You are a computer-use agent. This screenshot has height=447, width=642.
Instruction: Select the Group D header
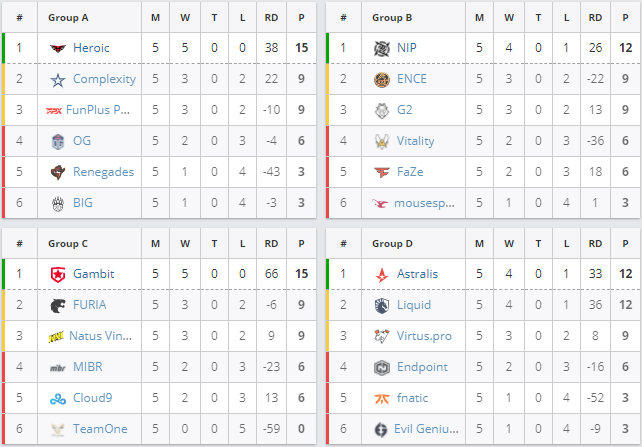(392, 244)
